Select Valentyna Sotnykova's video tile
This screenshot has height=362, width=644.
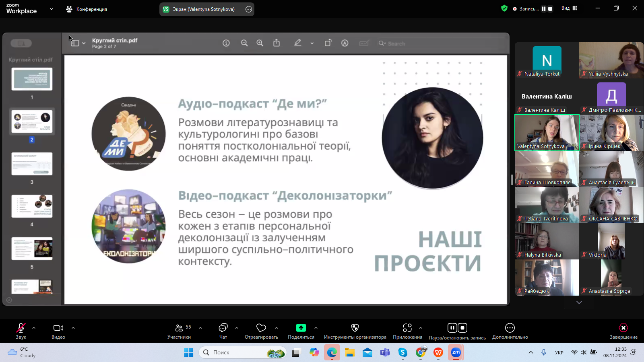pyautogui.click(x=547, y=133)
